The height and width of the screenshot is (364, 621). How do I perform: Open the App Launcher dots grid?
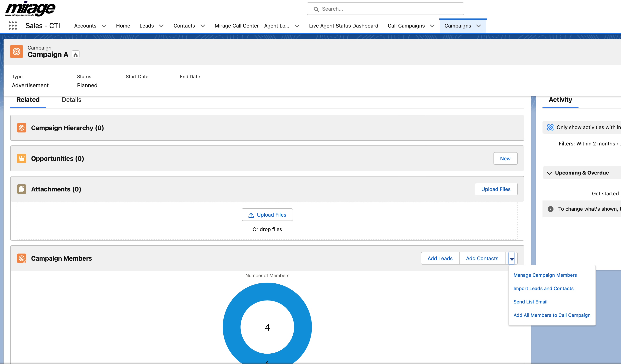(x=13, y=26)
